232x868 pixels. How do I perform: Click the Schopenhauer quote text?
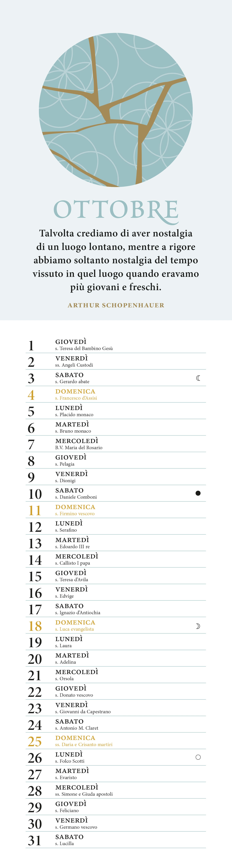116,260
